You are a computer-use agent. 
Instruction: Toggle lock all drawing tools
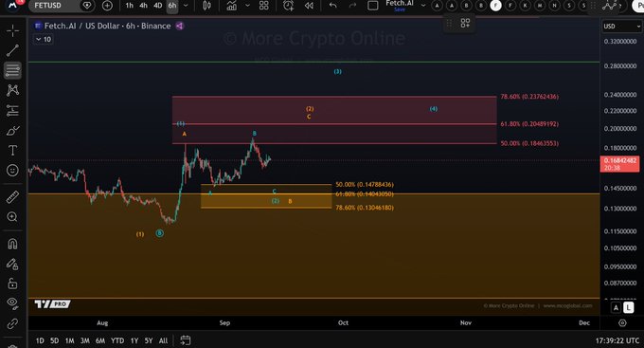(x=12, y=284)
